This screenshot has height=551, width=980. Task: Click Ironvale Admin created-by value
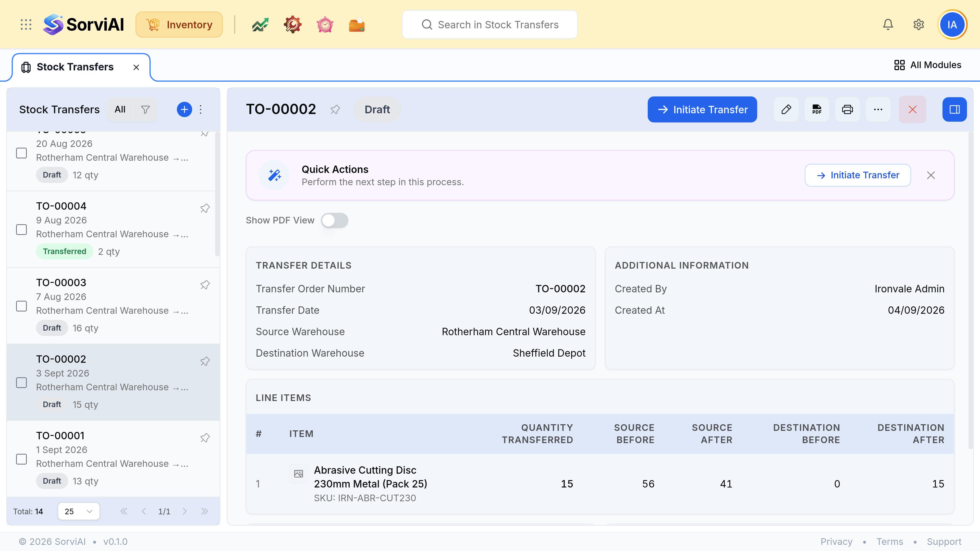pos(909,289)
